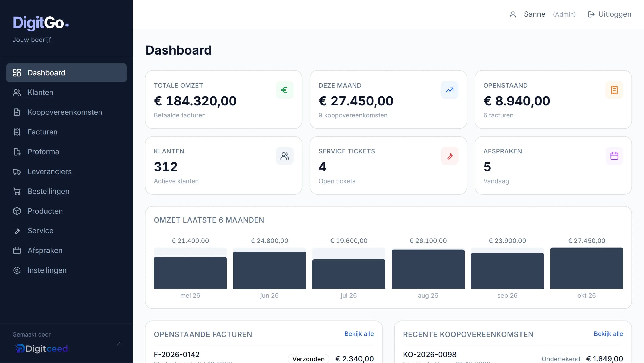Screen dimensions: 644x363
Task: Navigate to Bestellingen
Action: (x=66, y=191)
